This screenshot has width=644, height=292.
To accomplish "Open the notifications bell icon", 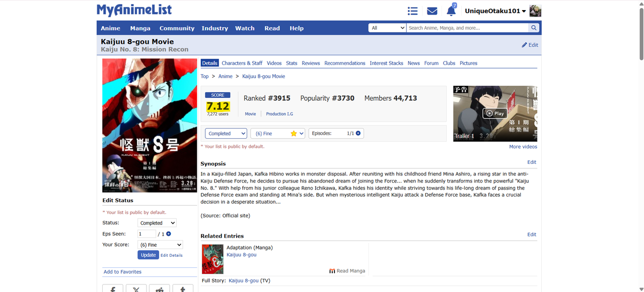I will coord(451,11).
